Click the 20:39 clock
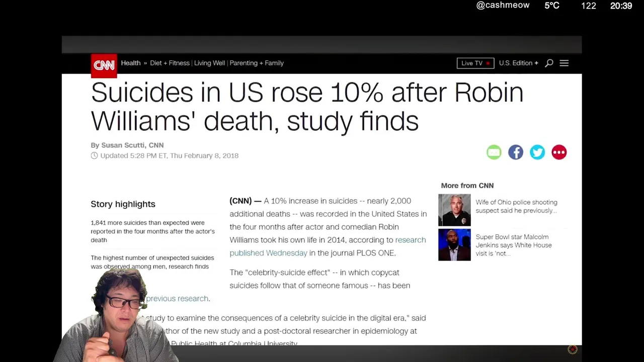644x362 pixels. [x=621, y=6]
